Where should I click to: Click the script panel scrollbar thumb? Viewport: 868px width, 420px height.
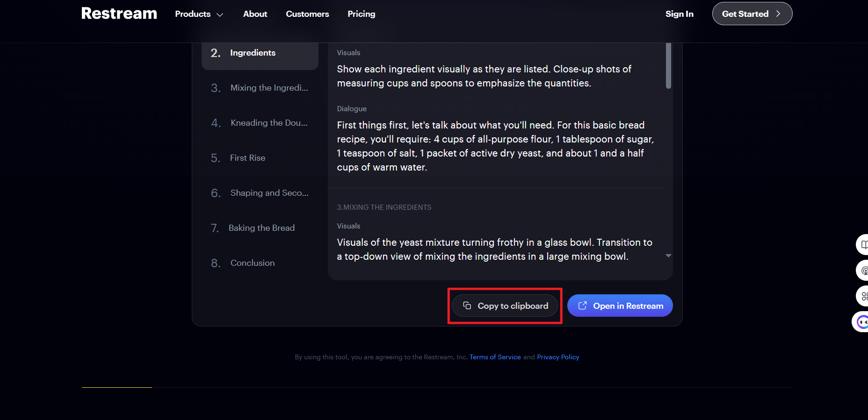[x=668, y=65]
